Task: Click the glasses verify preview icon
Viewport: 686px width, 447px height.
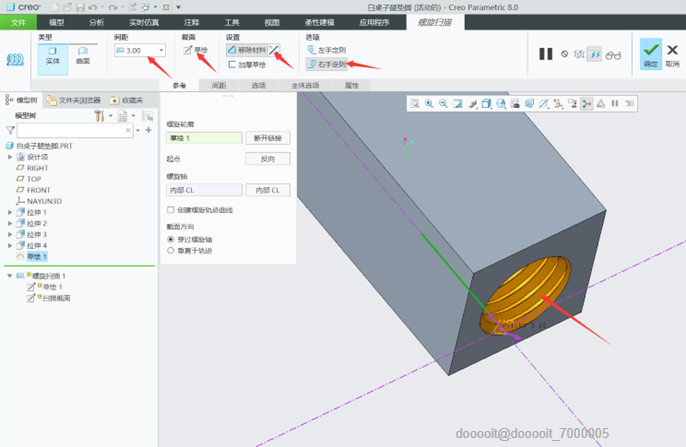Action: click(613, 55)
